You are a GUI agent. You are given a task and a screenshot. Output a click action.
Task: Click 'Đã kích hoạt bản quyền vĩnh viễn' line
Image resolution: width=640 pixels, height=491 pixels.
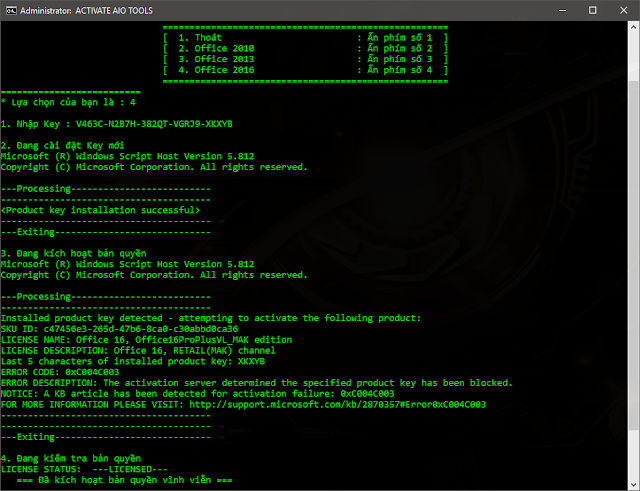click(124, 480)
